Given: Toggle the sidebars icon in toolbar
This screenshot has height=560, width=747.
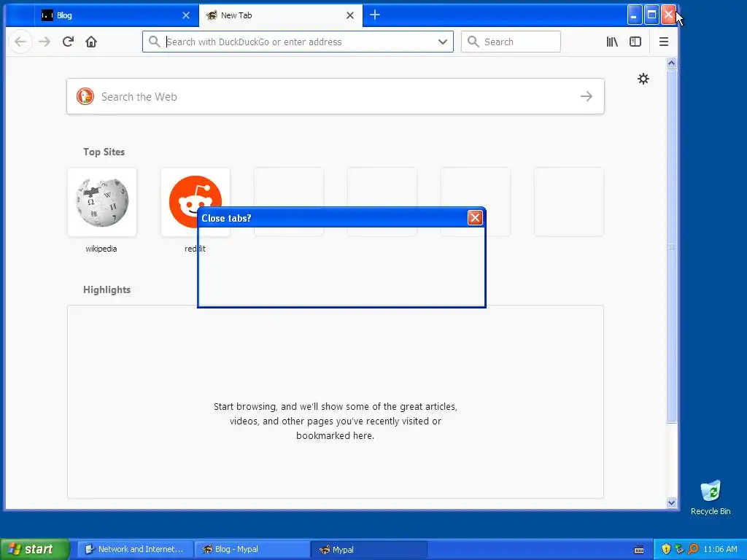Looking at the screenshot, I should point(635,42).
